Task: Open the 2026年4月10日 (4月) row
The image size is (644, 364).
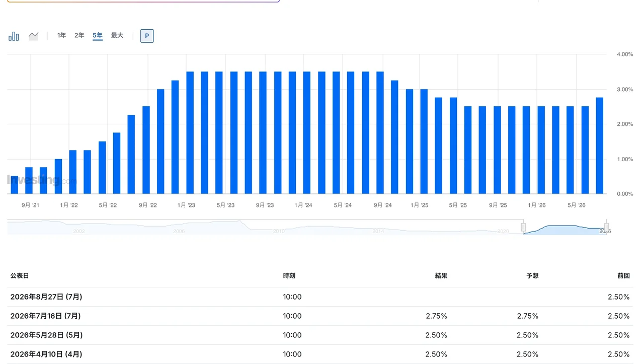Action: click(x=320, y=354)
